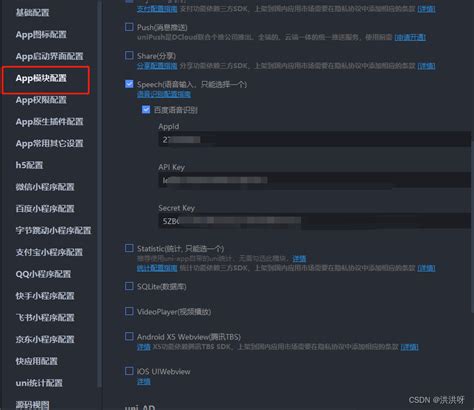Enable the Push module checkbox
This screenshot has width=474, height=410.
click(x=129, y=27)
